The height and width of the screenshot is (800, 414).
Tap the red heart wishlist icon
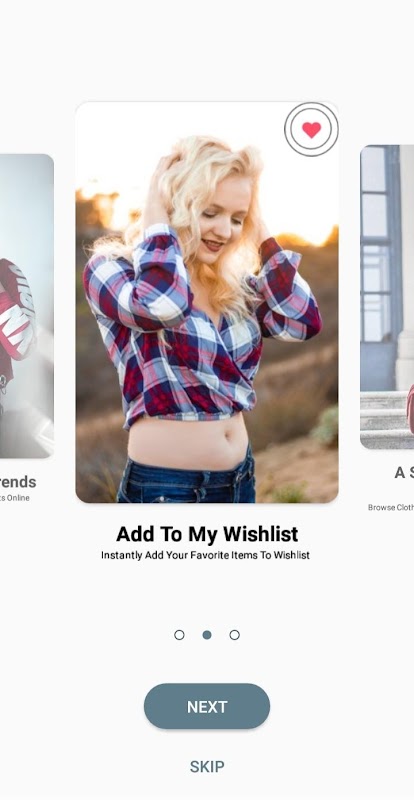(x=311, y=130)
